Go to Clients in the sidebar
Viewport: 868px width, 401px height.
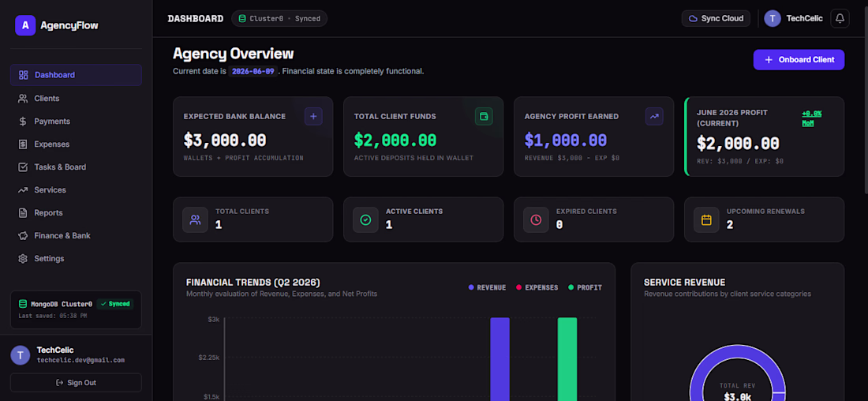tap(76, 98)
